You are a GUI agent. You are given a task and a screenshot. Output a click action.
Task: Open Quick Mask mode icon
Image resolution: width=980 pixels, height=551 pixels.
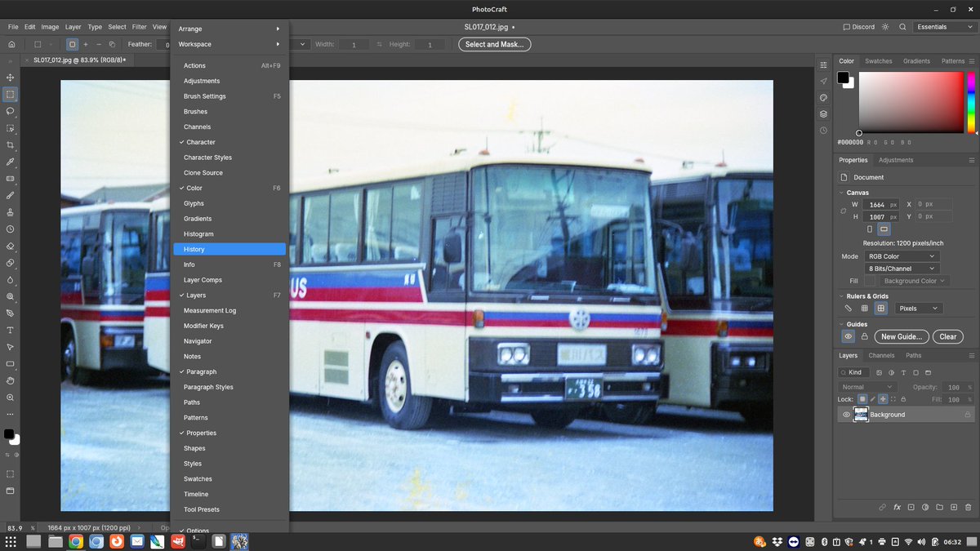(11, 473)
